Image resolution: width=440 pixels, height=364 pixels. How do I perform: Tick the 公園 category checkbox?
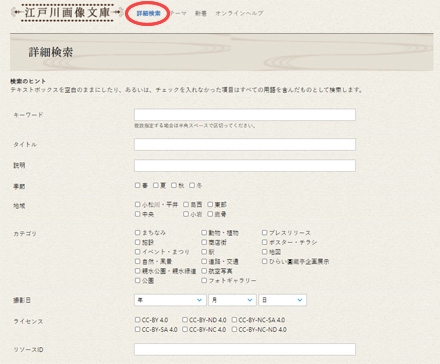pyautogui.click(x=137, y=281)
